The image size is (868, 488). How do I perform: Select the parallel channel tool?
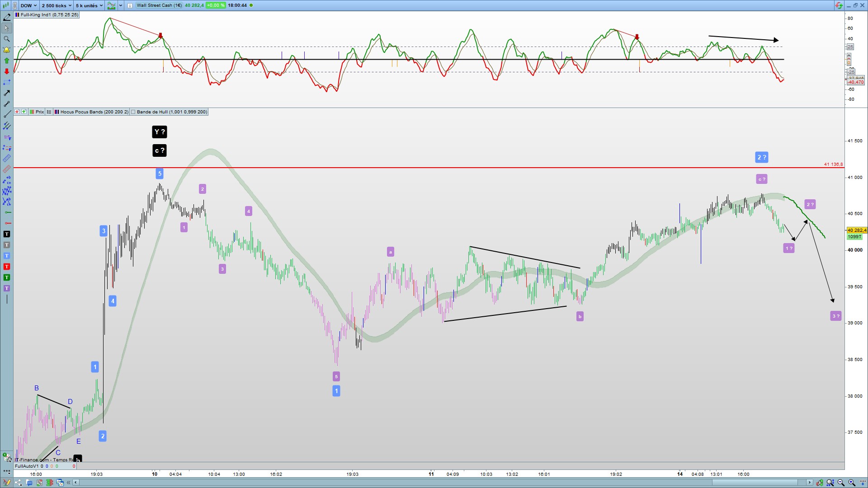coord(7,126)
